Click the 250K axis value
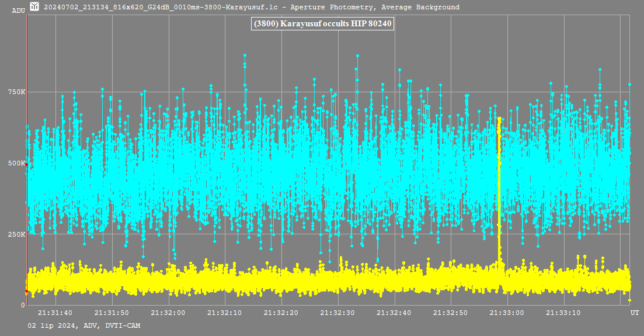Image resolution: width=644 pixels, height=336 pixels. coord(17,234)
